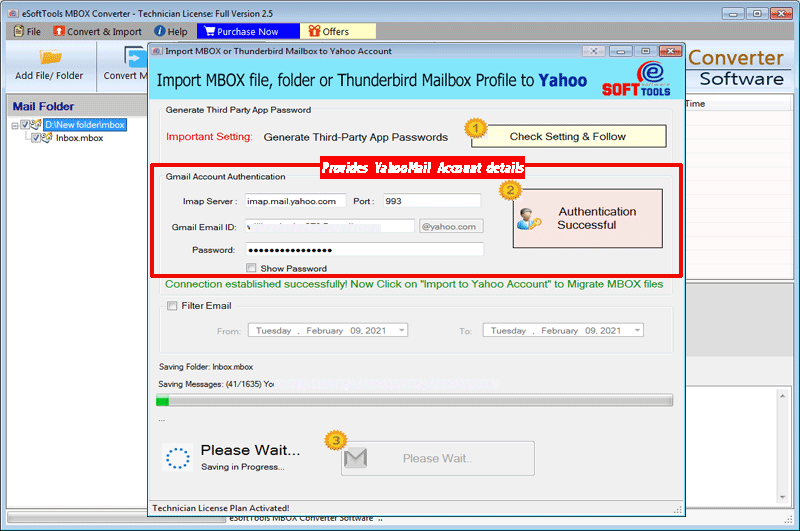The image size is (800, 531).
Task: Click the spinning progress indicator icon
Action: (x=178, y=458)
